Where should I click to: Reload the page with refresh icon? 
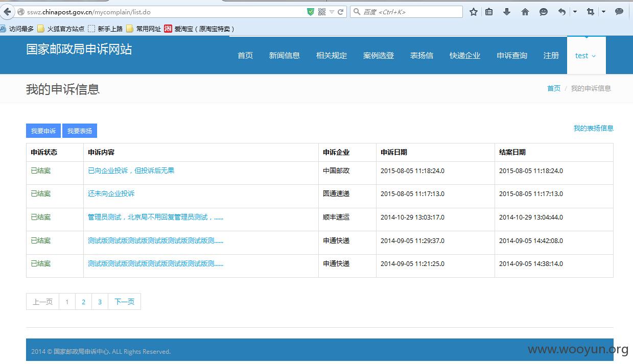point(341,12)
